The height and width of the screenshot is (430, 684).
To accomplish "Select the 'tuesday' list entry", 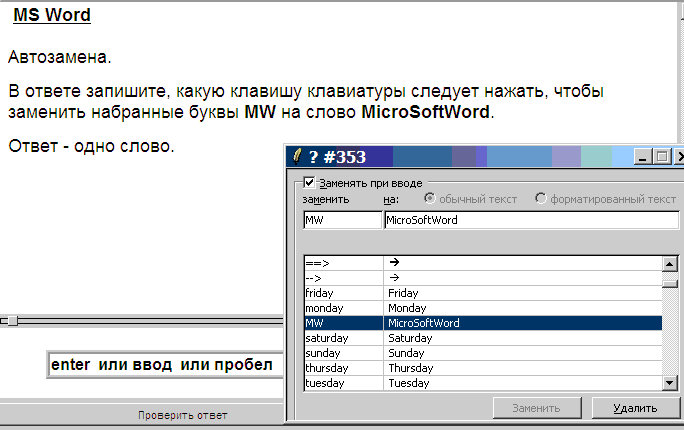I will (x=344, y=383).
